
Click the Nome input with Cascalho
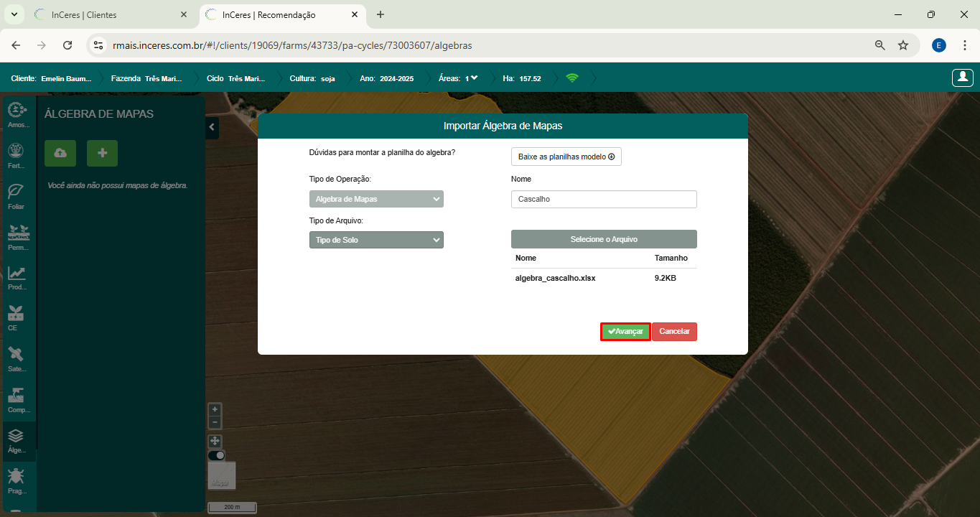(x=604, y=199)
